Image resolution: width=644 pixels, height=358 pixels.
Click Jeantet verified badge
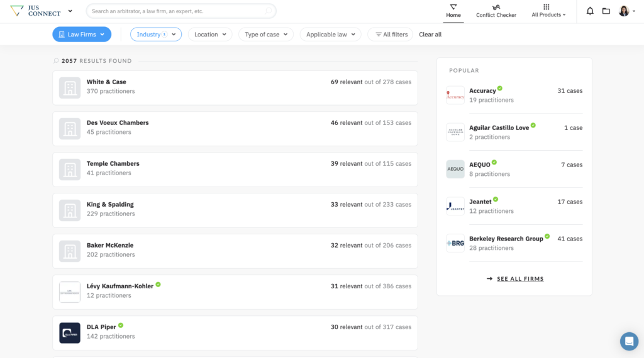pyautogui.click(x=496, y=199)
